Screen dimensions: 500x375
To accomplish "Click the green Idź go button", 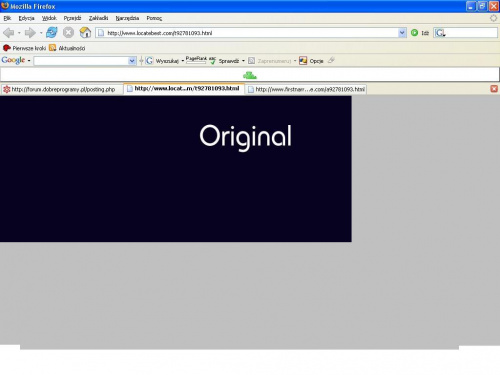I will pyautogui.click(x=414, y=33).
